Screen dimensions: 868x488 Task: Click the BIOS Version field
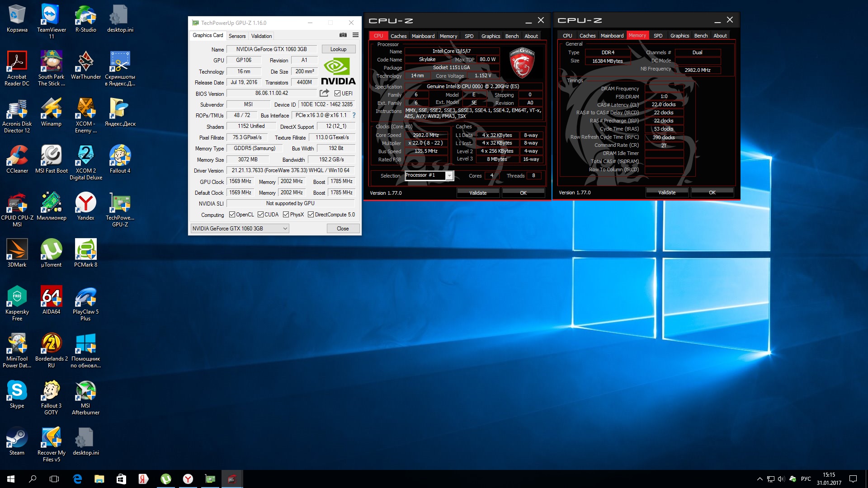pos(271,94)
